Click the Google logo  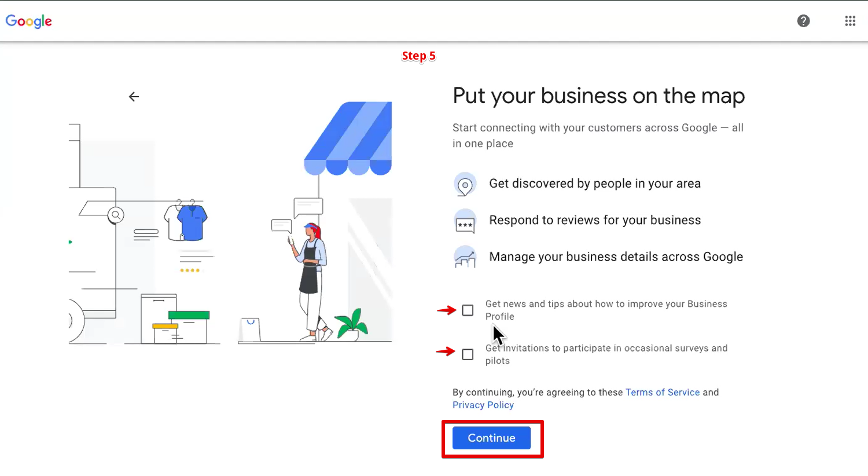[28, 21]
